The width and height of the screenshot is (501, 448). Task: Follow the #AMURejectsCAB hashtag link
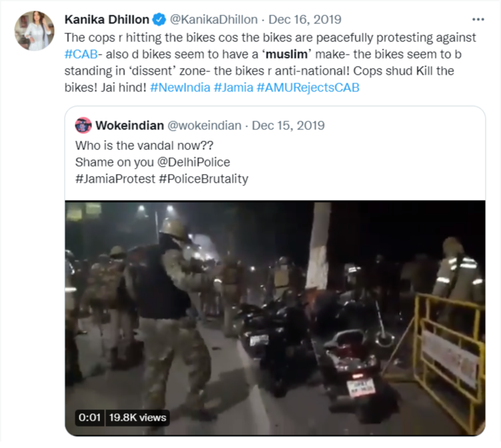pyautogui.click(x=308, y=87)
